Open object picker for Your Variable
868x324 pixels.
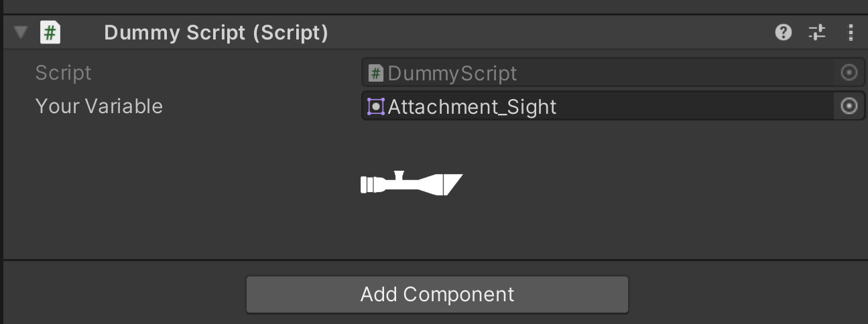point(849,106)
